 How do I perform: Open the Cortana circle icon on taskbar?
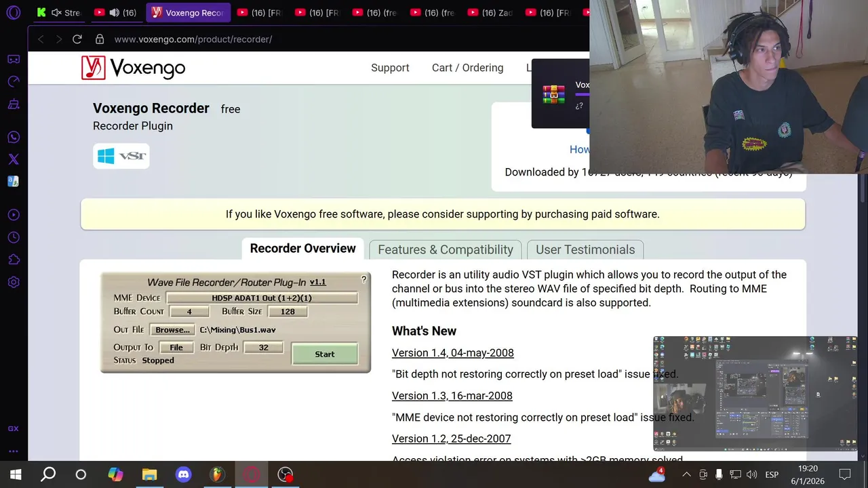(x=81, y=474)
